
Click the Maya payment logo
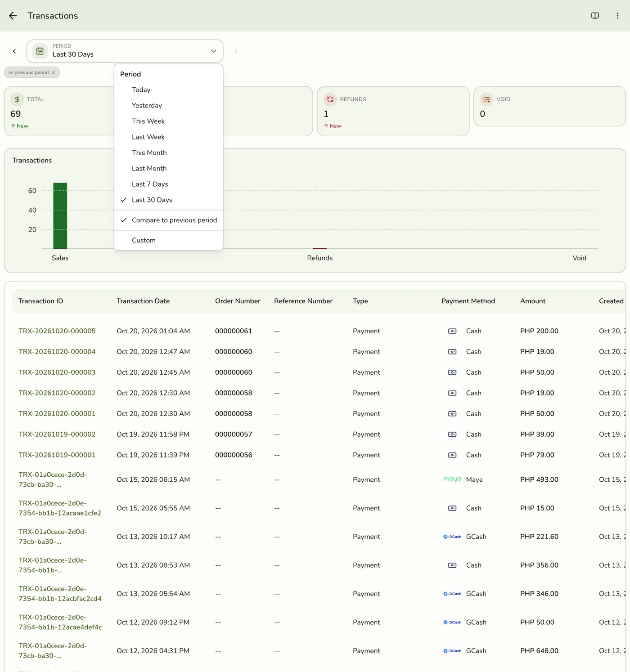coord(452,479)
